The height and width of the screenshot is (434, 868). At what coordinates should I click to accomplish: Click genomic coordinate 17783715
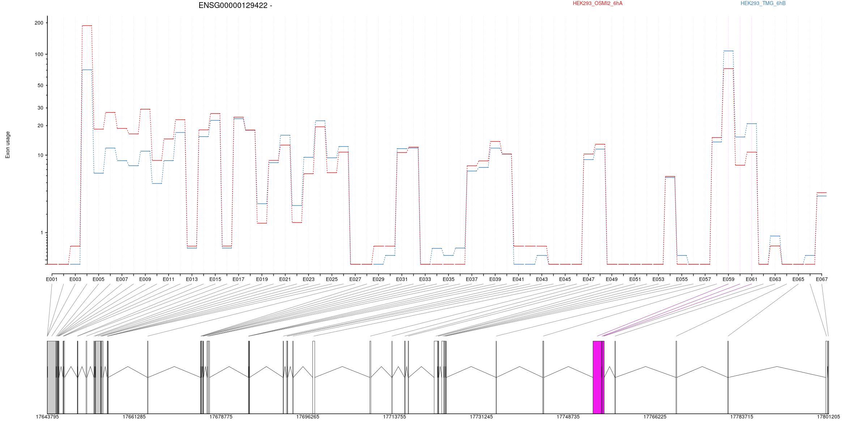742,417
